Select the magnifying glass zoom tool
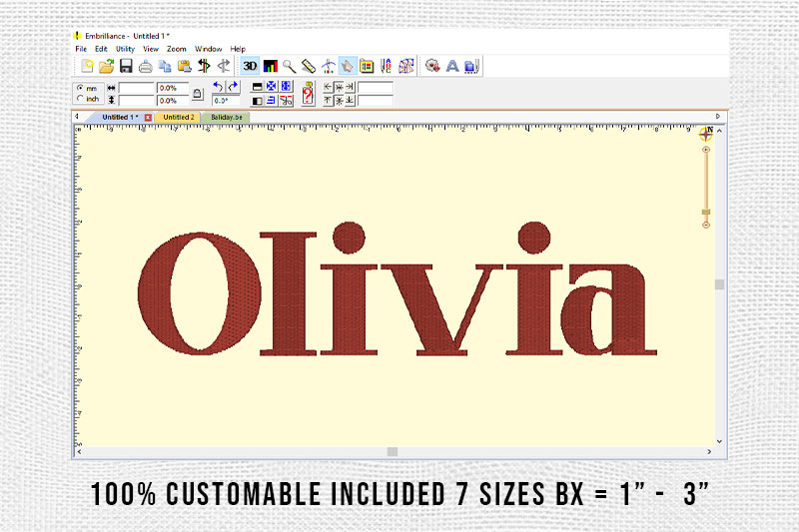Image resolution: width=799 pixels, height=532 pixels. 289,66
